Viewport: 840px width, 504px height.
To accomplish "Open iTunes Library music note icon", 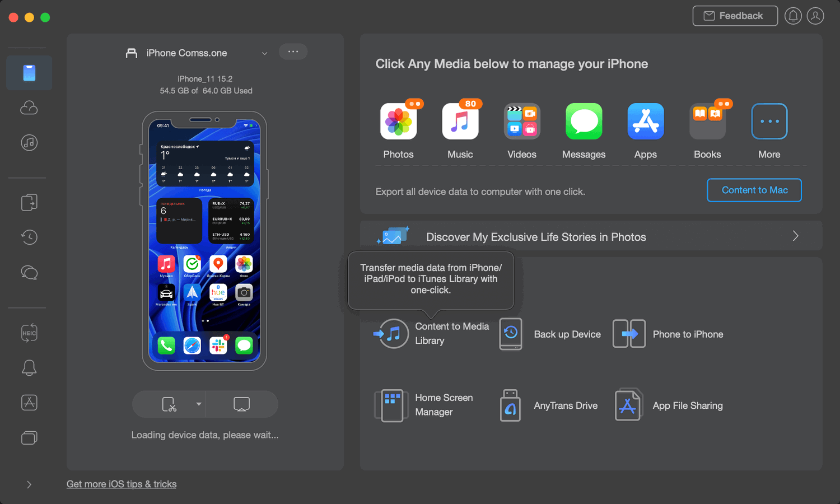I will pos(29,143).
